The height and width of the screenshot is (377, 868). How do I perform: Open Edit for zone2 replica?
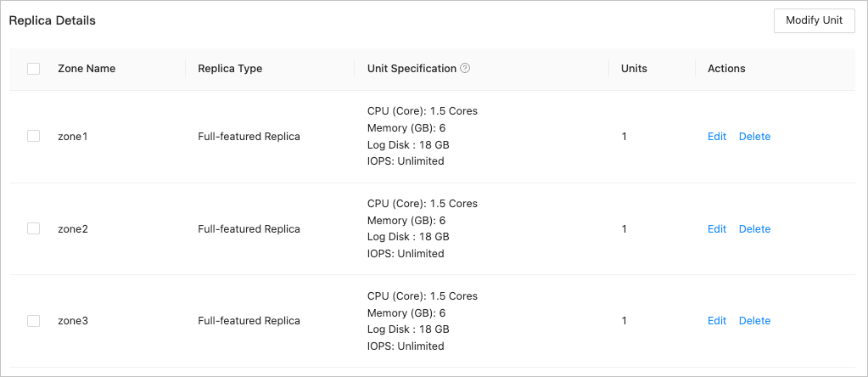[717, 229]
